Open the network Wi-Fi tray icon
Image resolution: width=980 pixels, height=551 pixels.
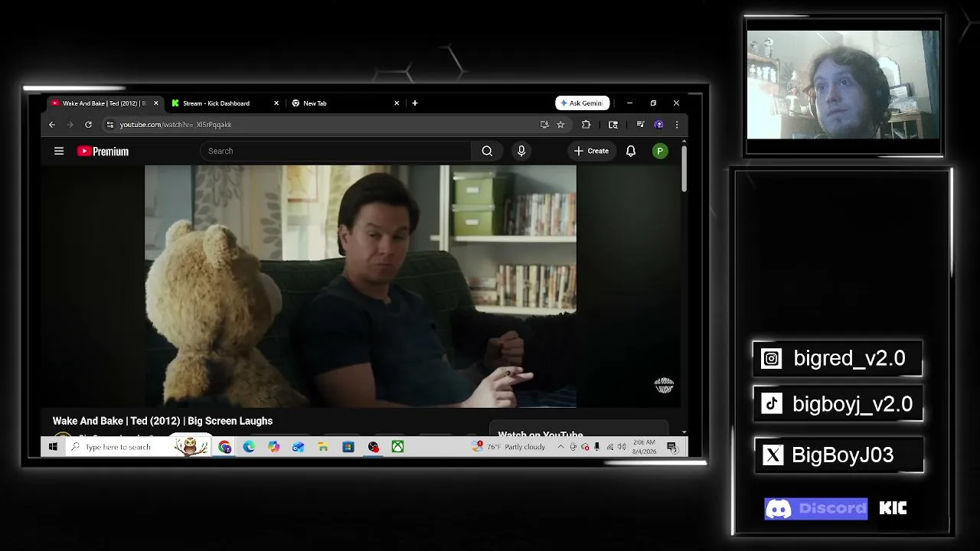click(x=609, y=447)
